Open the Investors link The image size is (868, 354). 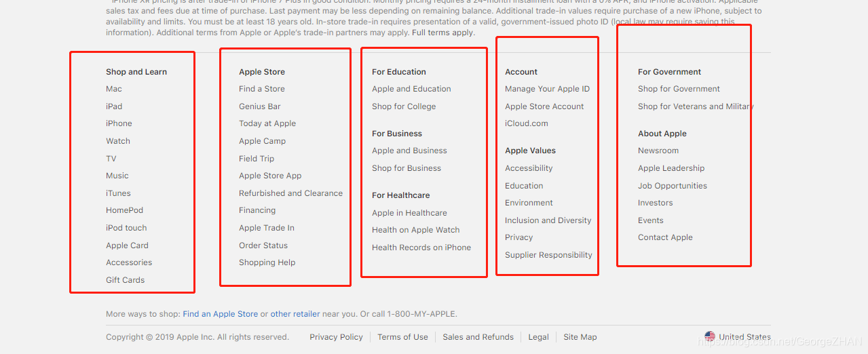[x=656, y=203]
